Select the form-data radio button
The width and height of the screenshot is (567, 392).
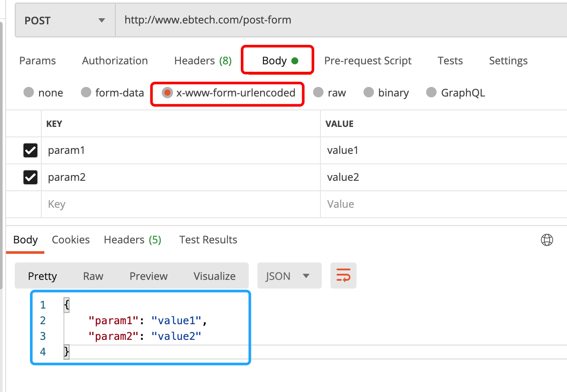(x=87, y=93)
